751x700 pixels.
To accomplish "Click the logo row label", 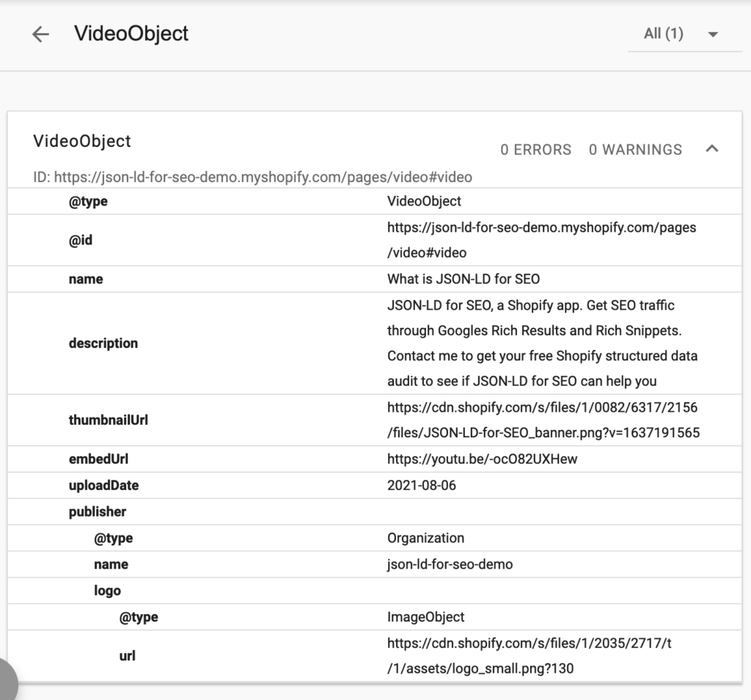I will click(107, 591).
